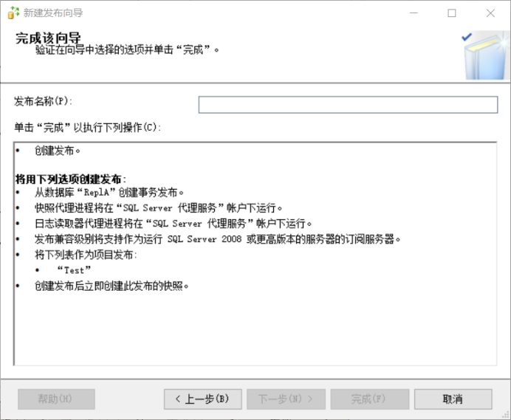Click the 新建发布向导 title bar text
This screenshot has height=420, width=511.
click(x=53, y=13)
